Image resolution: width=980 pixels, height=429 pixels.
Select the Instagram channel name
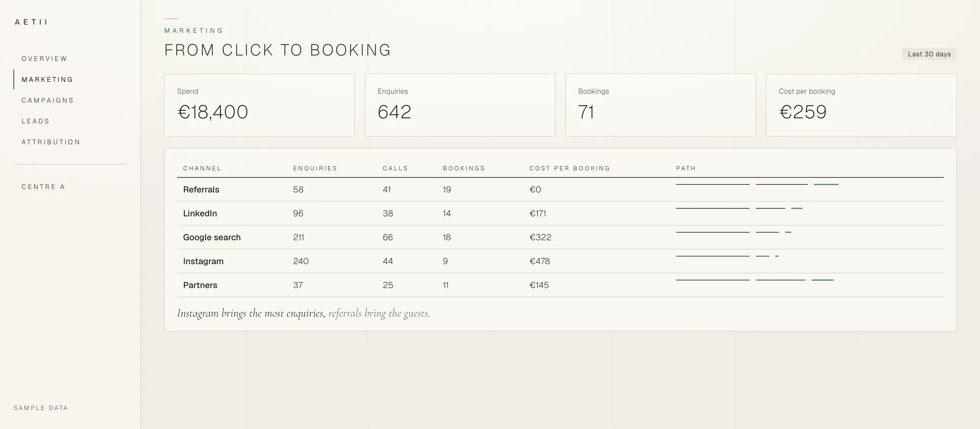point(203,261)
